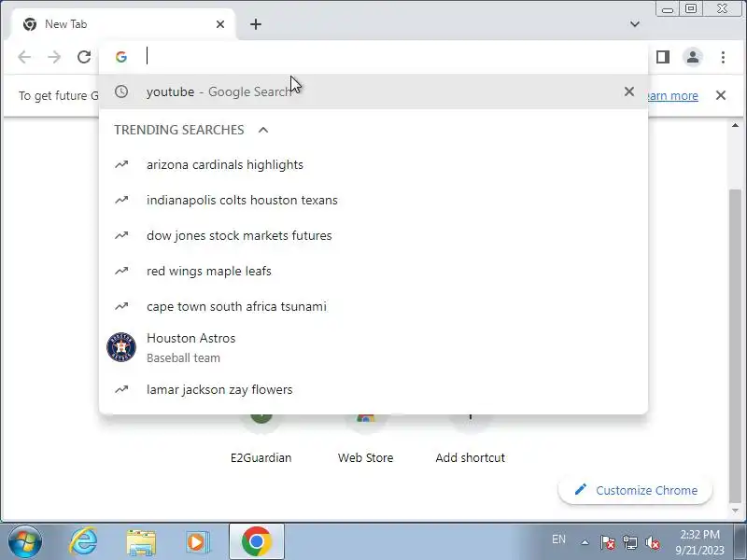Reload the page with the refresh icon
This screenshot has height=560, width=747.
(84, 57)
